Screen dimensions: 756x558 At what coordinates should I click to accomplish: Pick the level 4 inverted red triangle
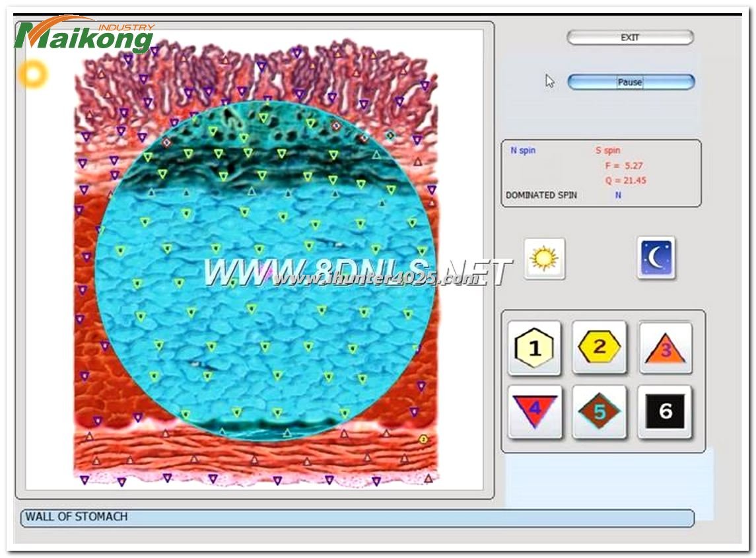pos(534,411)
